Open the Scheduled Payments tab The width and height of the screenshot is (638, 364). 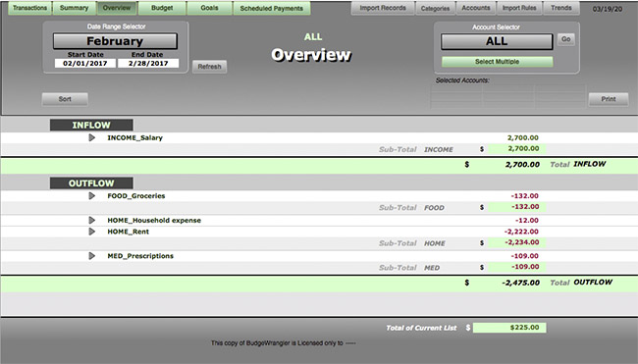tap(271, 8)
